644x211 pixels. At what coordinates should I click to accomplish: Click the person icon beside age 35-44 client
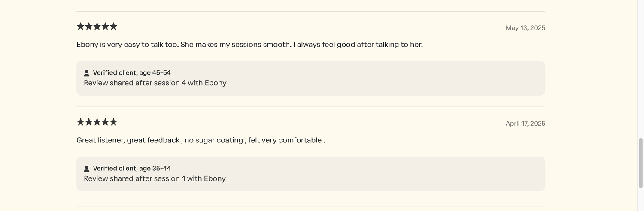[x=87, y=169]
